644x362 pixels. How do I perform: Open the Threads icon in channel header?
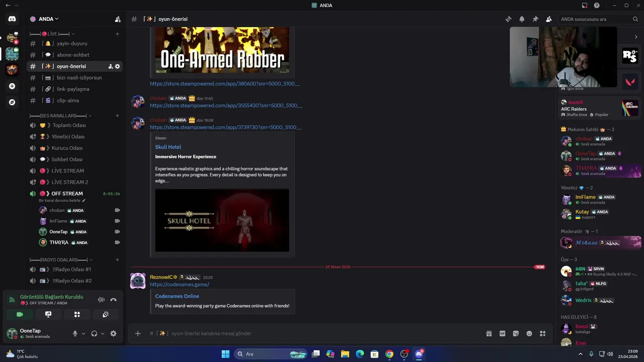point(508,19)
